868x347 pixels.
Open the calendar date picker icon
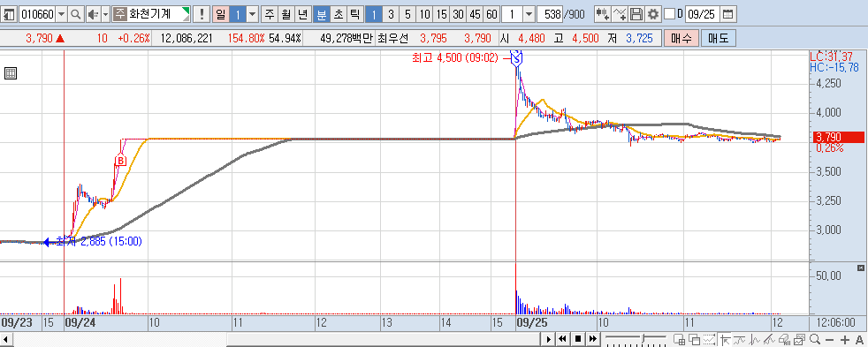[x=729, y=14]
